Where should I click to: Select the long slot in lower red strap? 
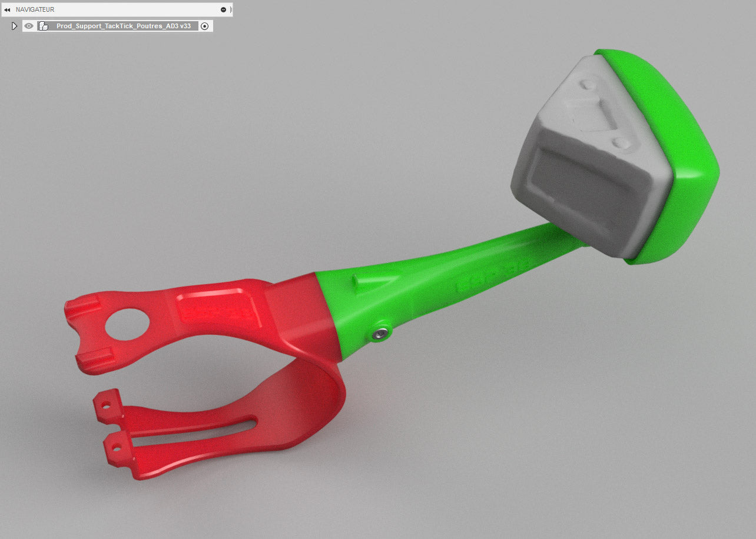194,433
